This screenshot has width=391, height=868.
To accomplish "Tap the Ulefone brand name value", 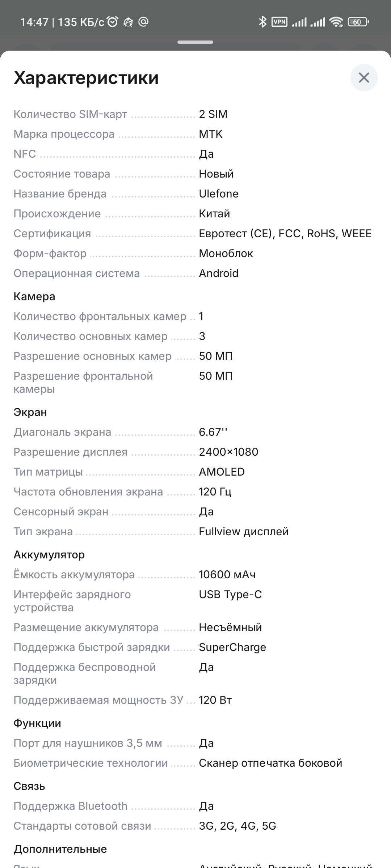I will coord(219,194).
